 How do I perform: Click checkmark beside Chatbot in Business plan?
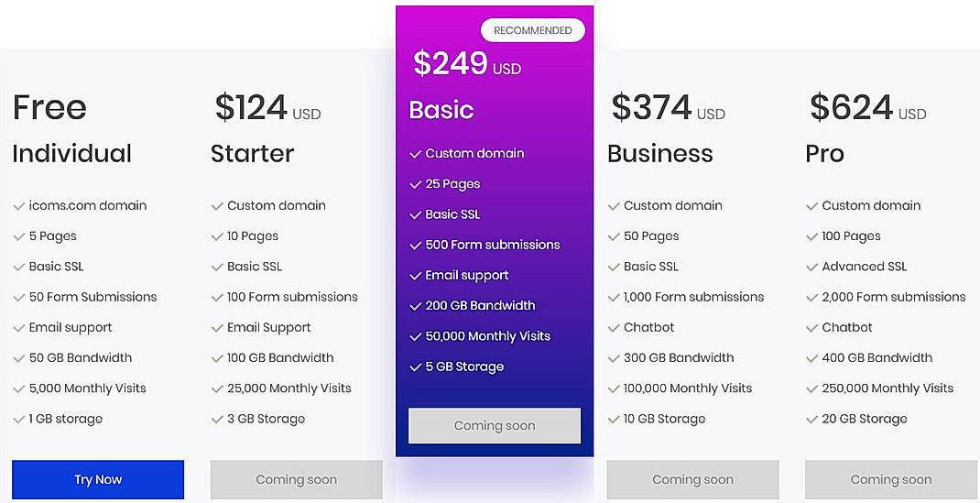[x=614, y=328]
